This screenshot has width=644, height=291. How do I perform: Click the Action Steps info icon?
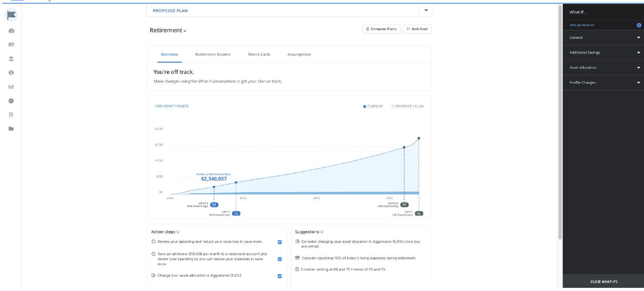click(178, 232)
